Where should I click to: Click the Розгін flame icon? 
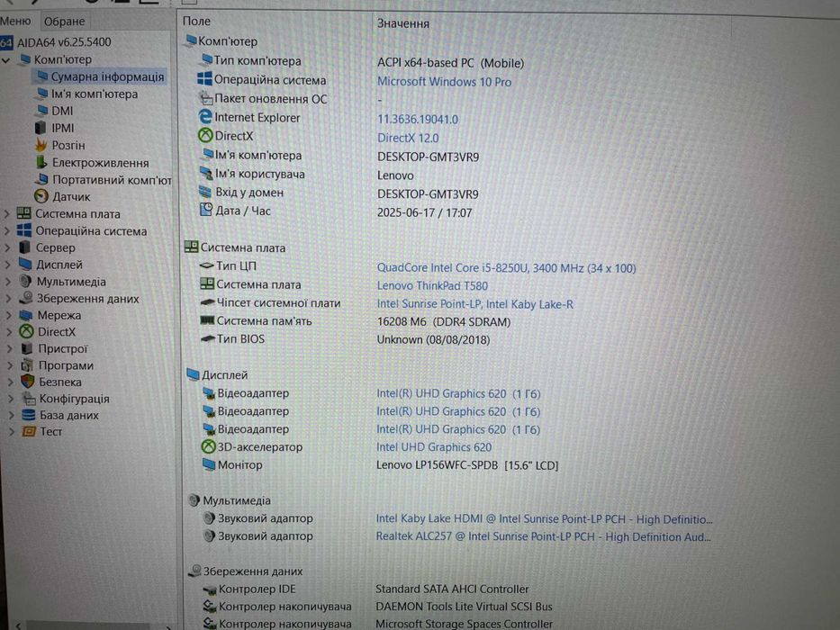point(41,145)
